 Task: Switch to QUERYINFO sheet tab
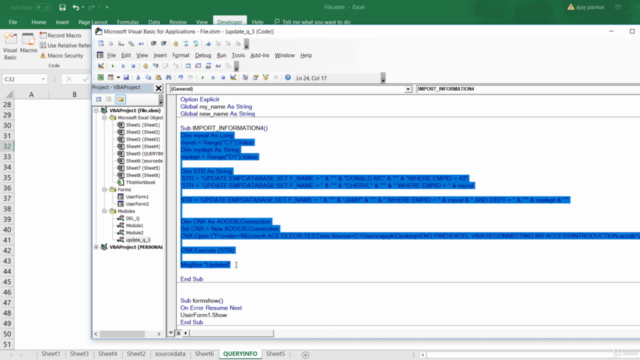point(240,354)
